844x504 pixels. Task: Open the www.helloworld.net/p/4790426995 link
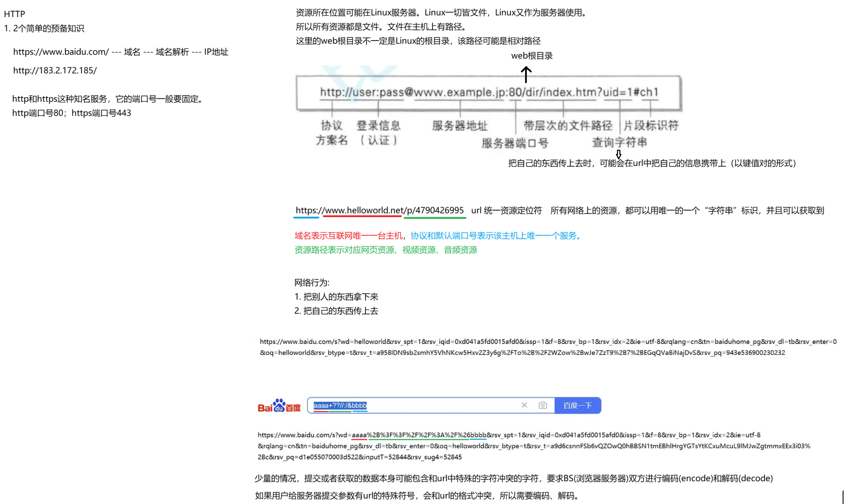(x=379, y=210)
